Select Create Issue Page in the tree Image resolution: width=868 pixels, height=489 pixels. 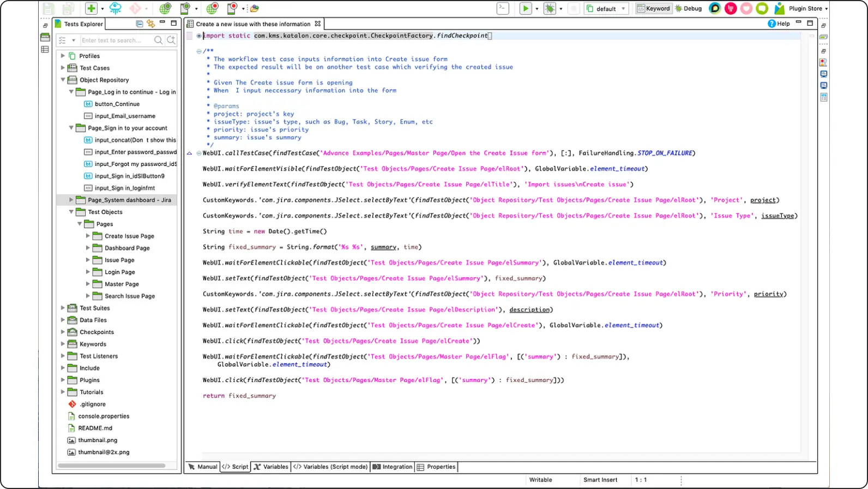[129, 236]
